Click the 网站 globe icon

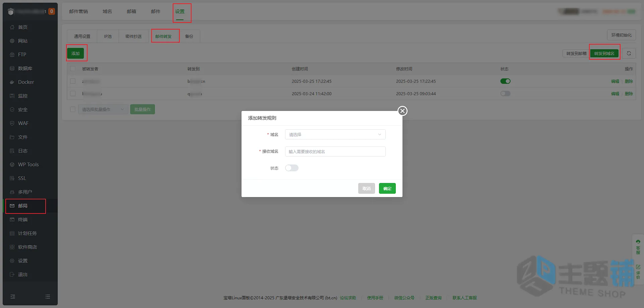[x=12, y=41]
